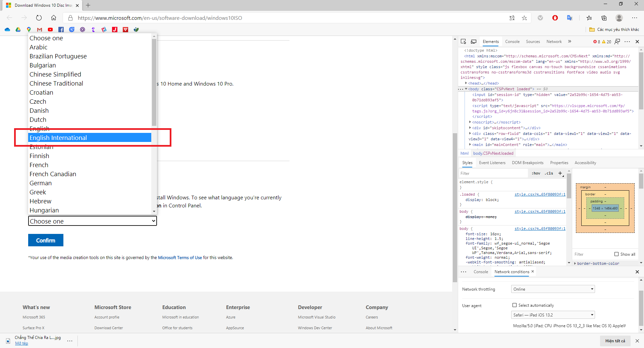Click the 8 errors indicator in DevTools

click(x=597, y=42)
